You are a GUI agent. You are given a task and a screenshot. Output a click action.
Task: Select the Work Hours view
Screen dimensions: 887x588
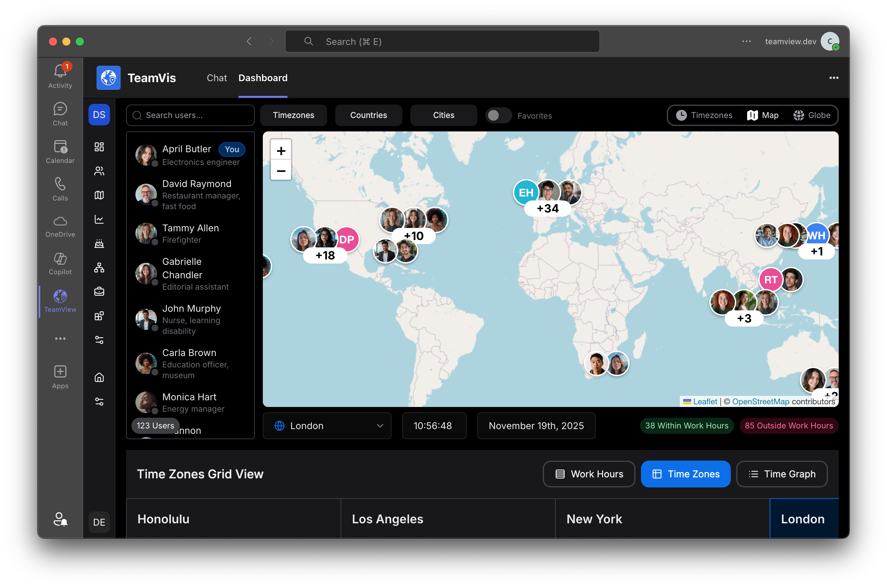coord(589,474)
